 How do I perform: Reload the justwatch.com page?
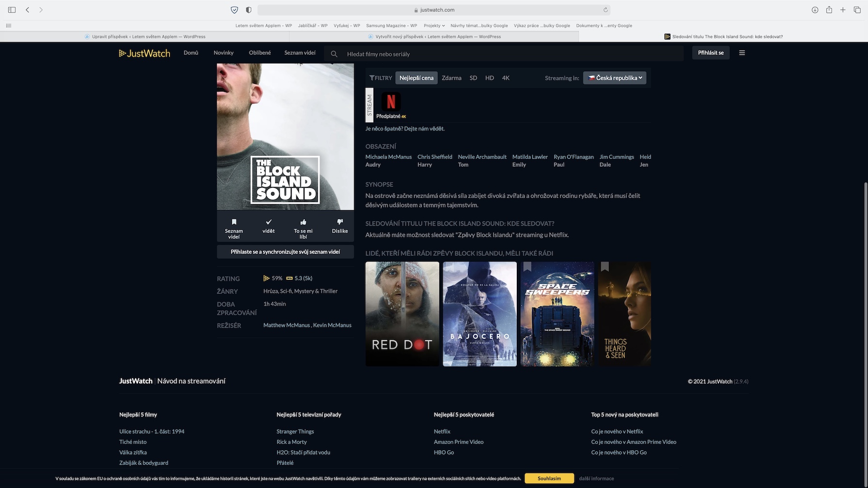coord(605,10)
